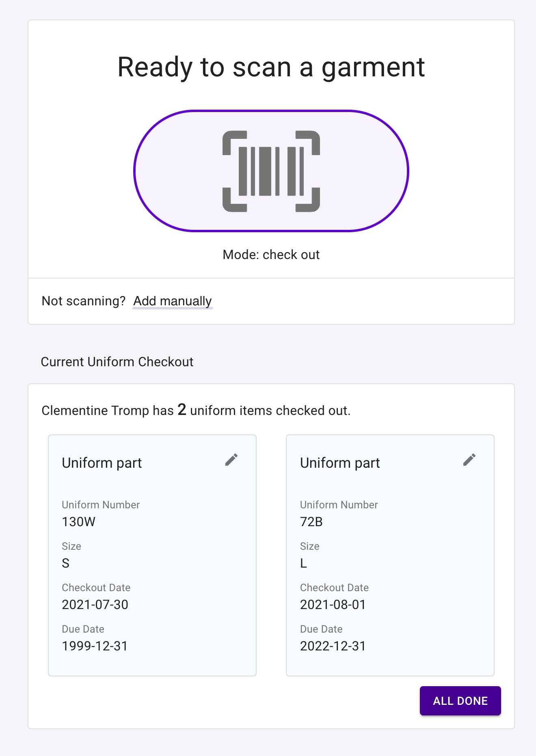Select uniform number 130W value

tap(78, 522)
